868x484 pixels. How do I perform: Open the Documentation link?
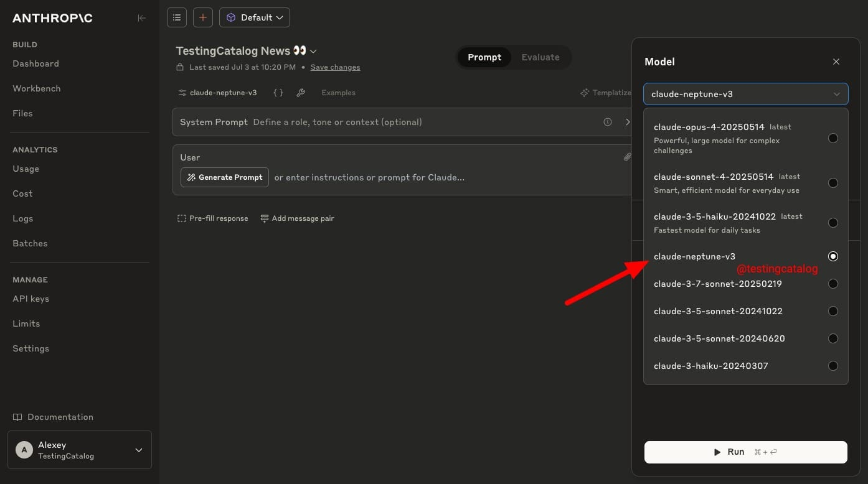[x=53, y=417]
